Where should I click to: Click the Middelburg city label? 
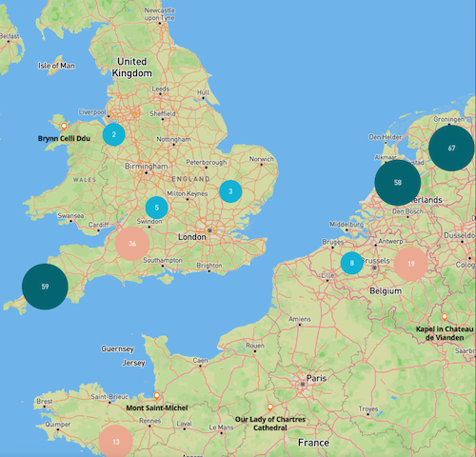pyautogui.click(x=346, y=225)
